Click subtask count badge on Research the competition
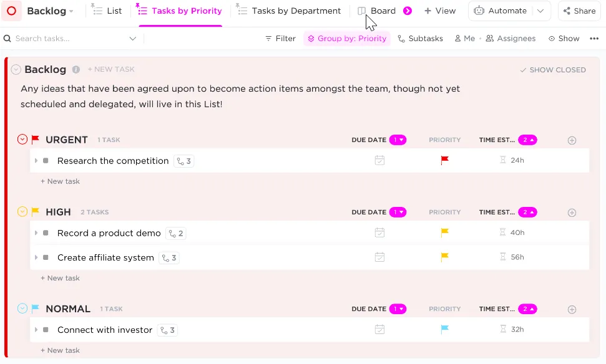Image resolution: width=606 pixels, height=364 pixels. coord(183,161)
